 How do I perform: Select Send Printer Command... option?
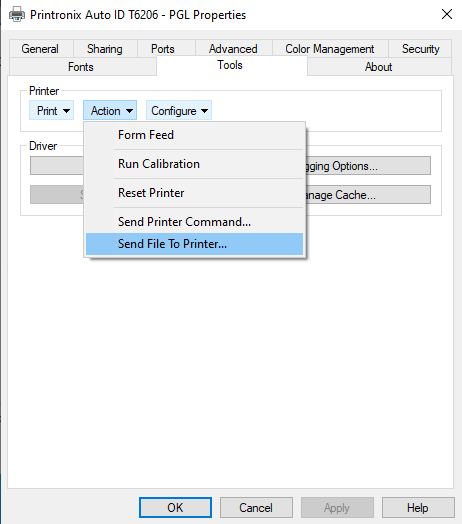[x=195, y=222]
